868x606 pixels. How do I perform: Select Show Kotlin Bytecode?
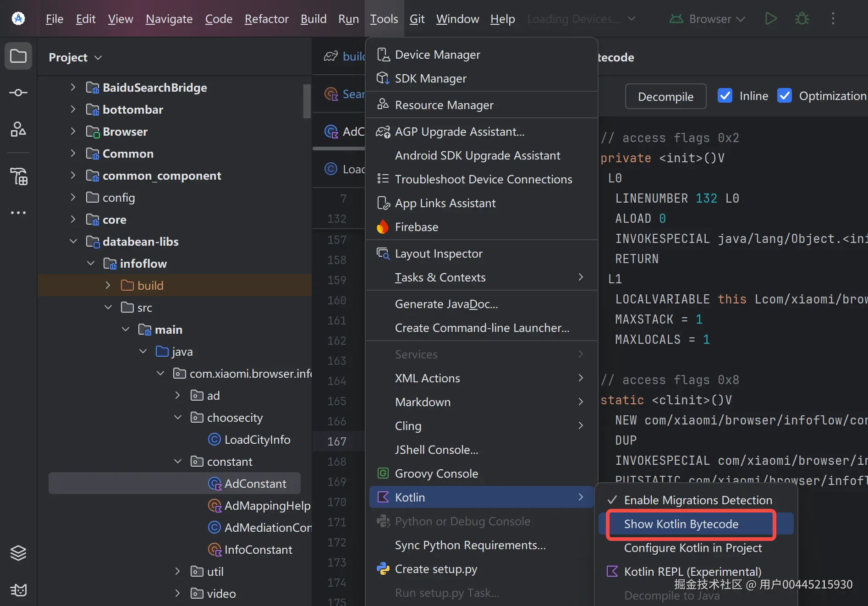pos(696,524)
